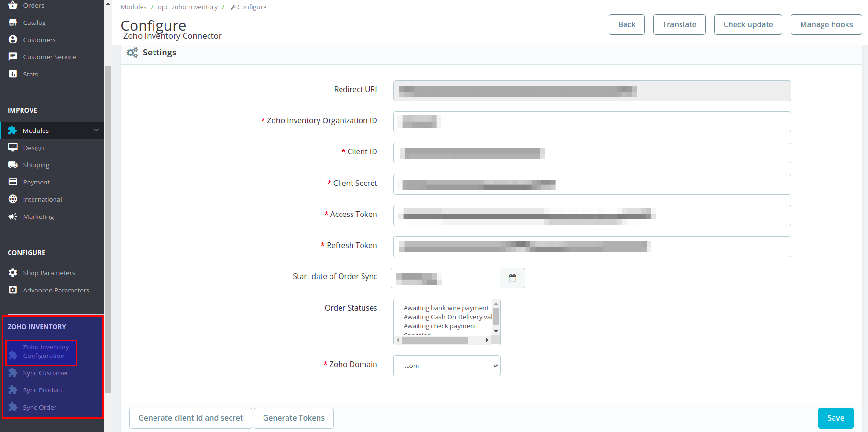Click the Customers person icon

coord(13,40)
